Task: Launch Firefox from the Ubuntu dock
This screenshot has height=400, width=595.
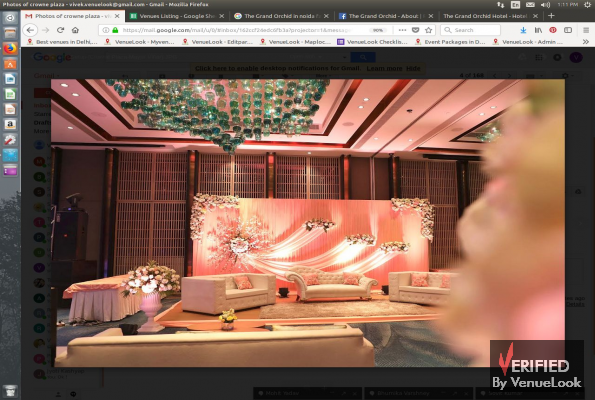Action: pos(10,48)
